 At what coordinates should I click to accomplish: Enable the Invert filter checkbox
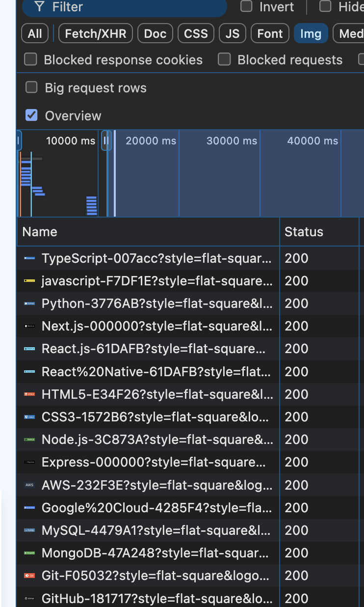click(246, 6)
